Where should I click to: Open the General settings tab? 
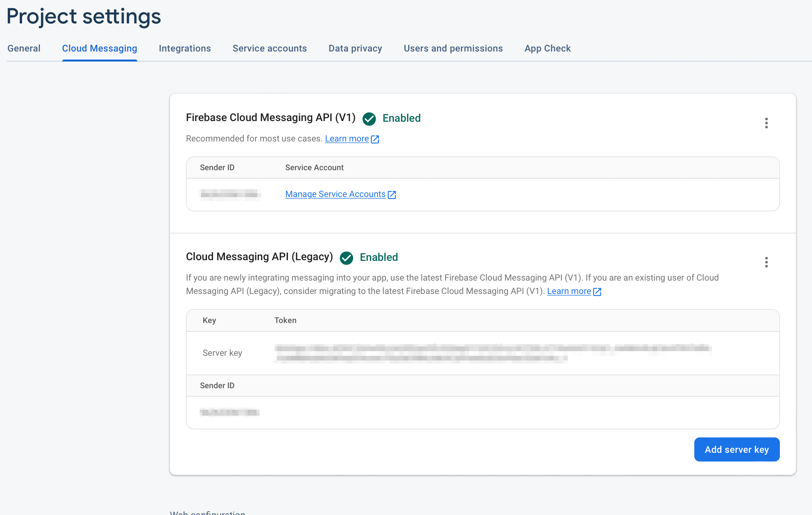click(24, 48)
